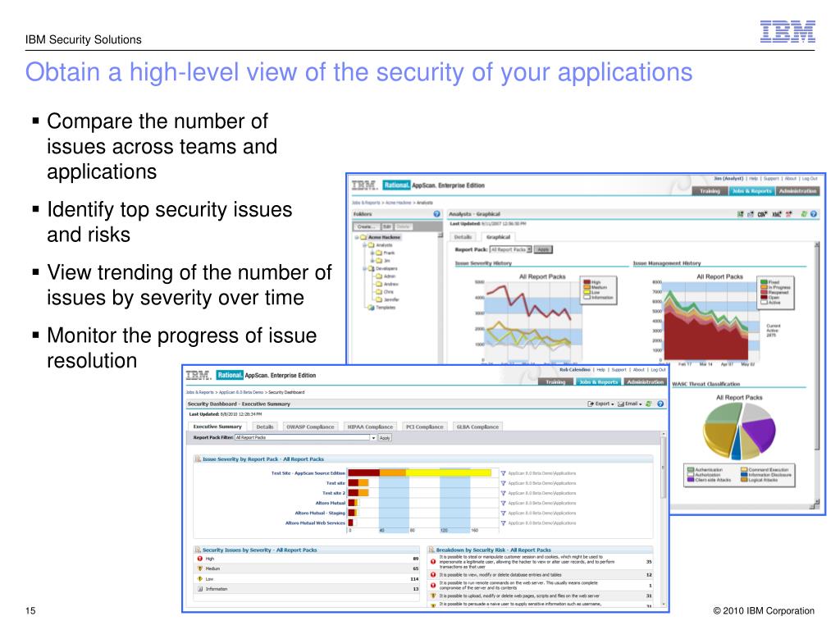840x630 pixels.
Task: Collapse the Analysts folder node
Action: coord(364,245)
